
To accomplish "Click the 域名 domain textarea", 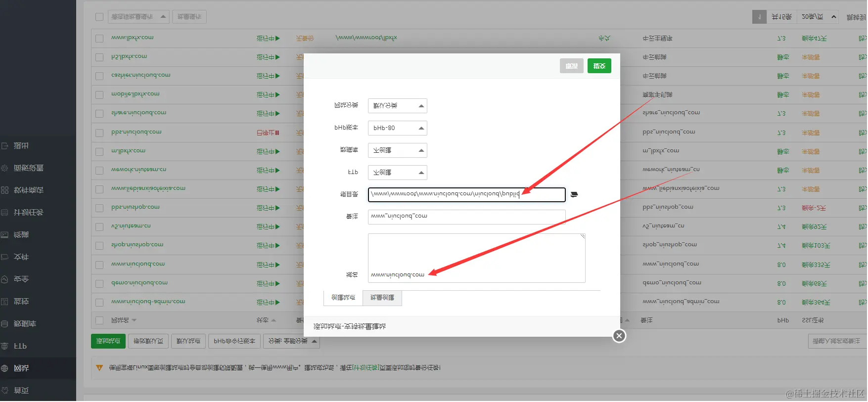I will [x=476, y=258].
